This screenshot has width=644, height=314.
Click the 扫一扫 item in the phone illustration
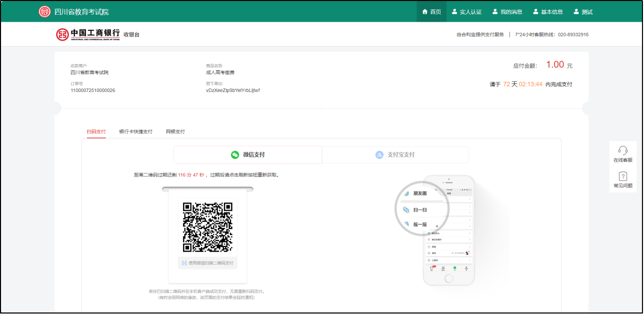click(x=421, y=209)
